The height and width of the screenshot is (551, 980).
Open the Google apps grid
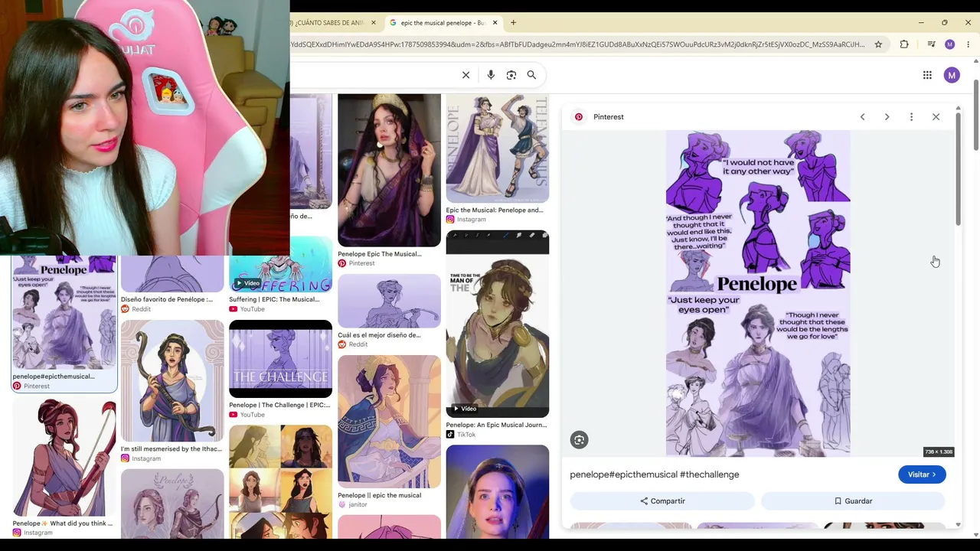pos(927,75)
